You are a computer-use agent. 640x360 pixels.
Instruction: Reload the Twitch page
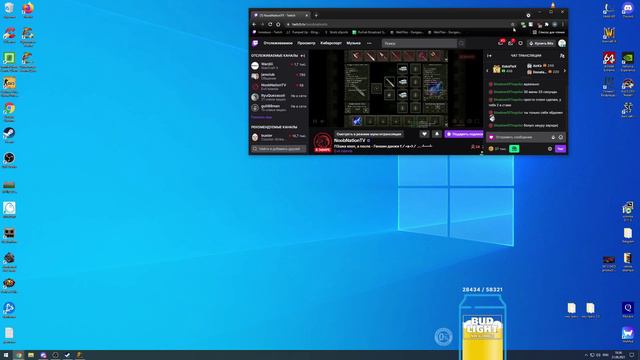270,24
